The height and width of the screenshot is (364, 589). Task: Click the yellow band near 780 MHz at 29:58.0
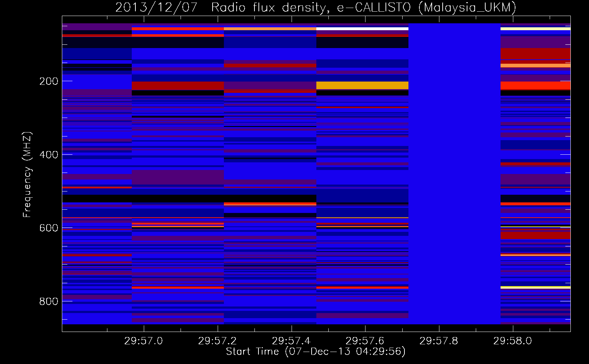point(535,287)
